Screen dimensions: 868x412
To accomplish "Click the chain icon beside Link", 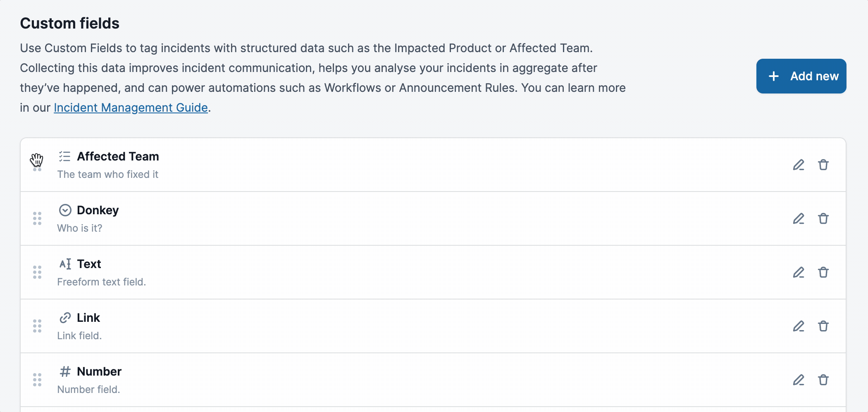I will click(x=65, y=318).
